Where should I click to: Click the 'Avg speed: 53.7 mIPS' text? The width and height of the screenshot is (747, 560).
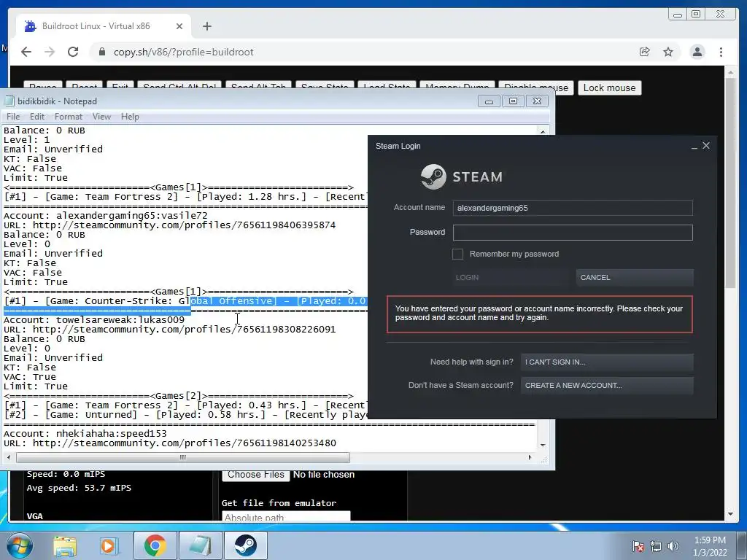[79, 488]
